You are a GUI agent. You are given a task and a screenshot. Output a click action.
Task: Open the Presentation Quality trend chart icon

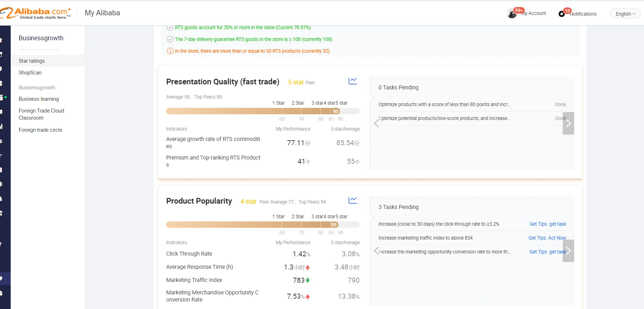(x=353, y=81)
